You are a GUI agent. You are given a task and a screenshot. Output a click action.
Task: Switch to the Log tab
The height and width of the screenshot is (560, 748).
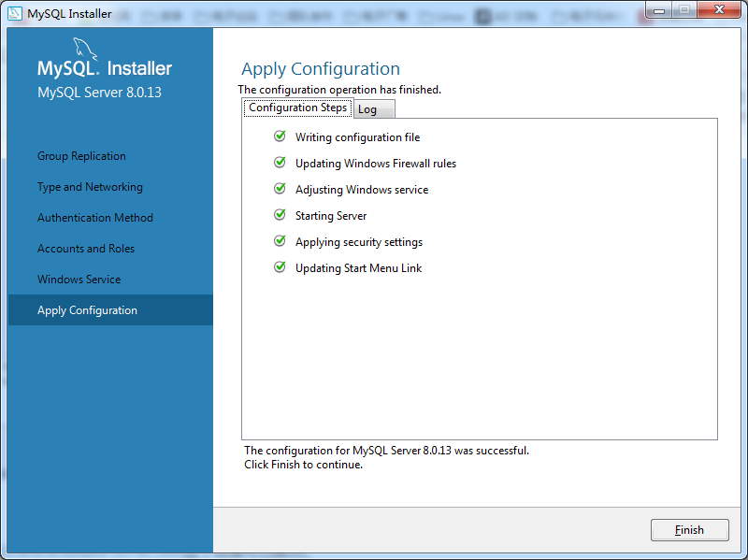pyautogui.click(x=374, y=109)
